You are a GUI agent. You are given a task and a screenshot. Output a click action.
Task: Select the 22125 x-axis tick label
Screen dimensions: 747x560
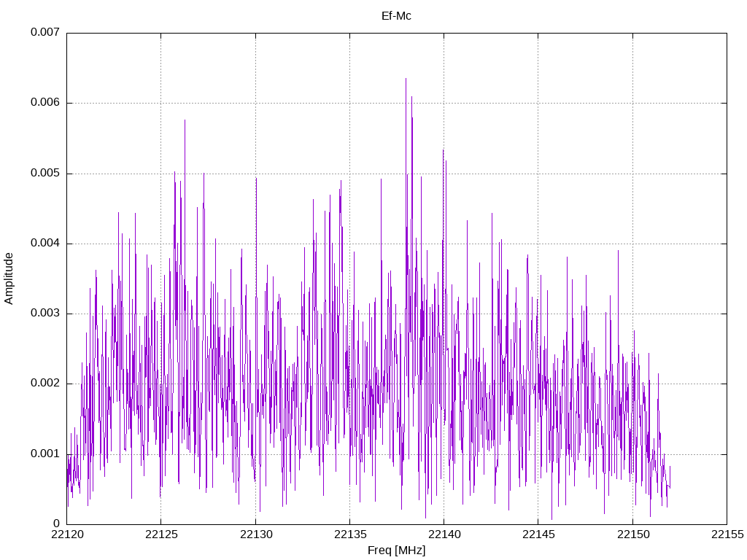pos(161,534)
